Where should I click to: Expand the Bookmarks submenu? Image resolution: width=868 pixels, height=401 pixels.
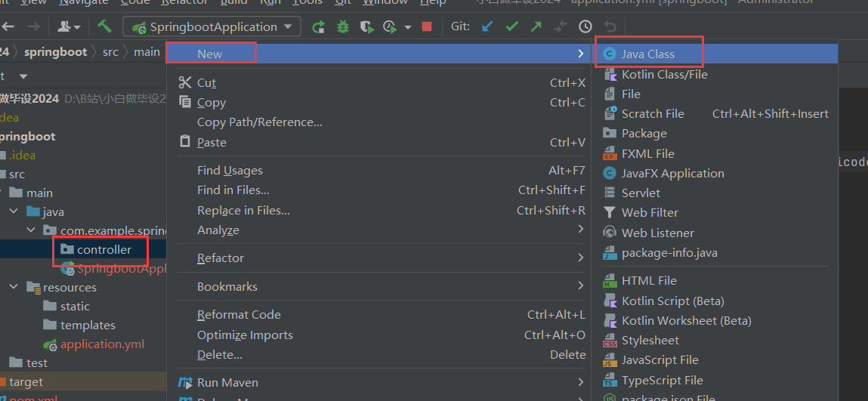(379, 287)
